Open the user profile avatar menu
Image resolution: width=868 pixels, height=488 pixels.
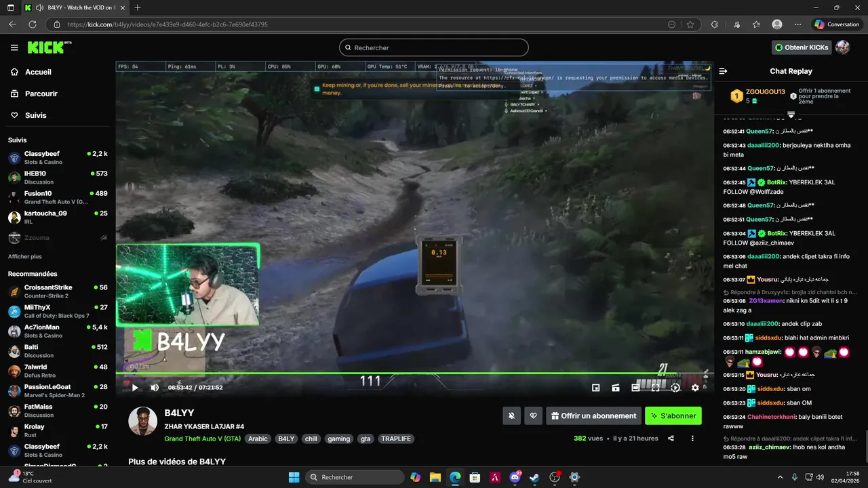click(x=843, y=47)
